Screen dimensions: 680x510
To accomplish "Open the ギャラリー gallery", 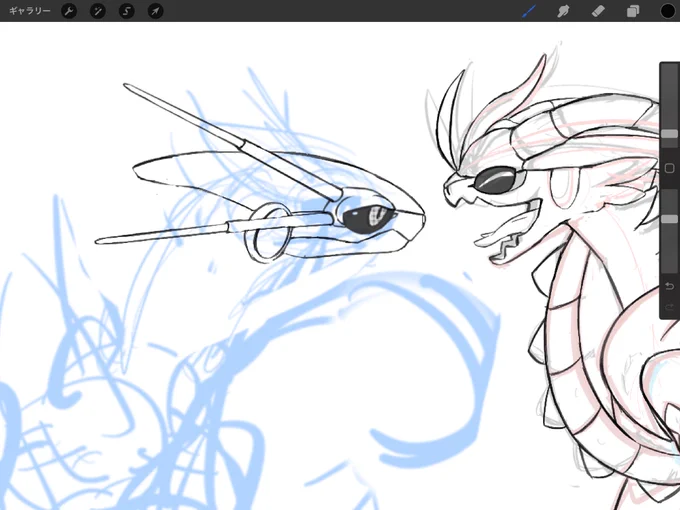I will click(29, 11).
